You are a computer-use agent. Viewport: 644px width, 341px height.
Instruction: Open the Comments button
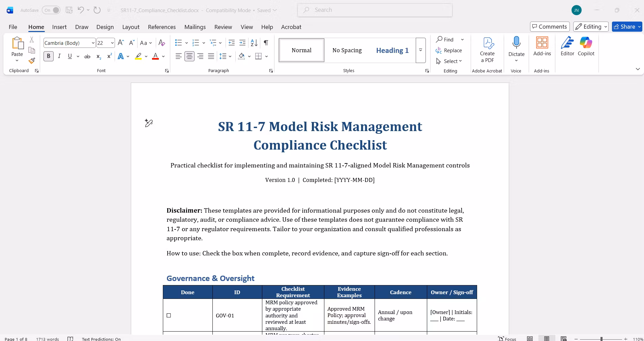[x=550, y=27]
